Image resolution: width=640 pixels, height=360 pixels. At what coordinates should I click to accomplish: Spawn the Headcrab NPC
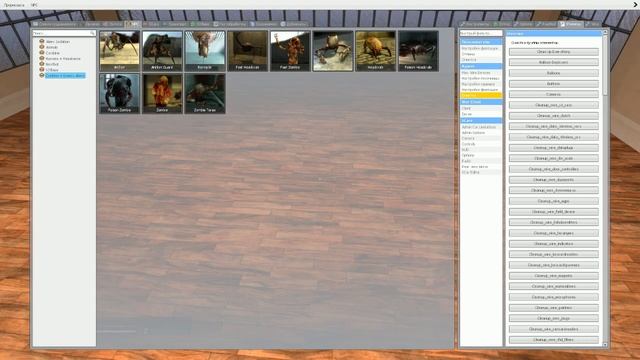pyautogui.click(x=376, y=51)
